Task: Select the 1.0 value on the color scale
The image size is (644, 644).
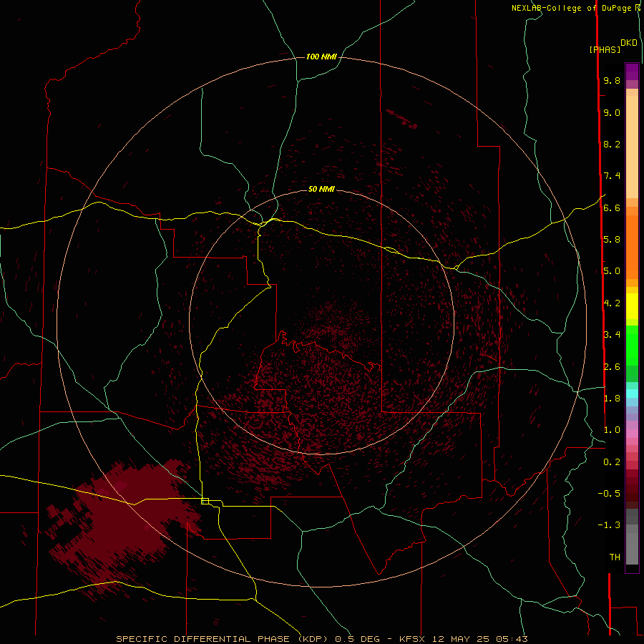Action: click(612, 430)
